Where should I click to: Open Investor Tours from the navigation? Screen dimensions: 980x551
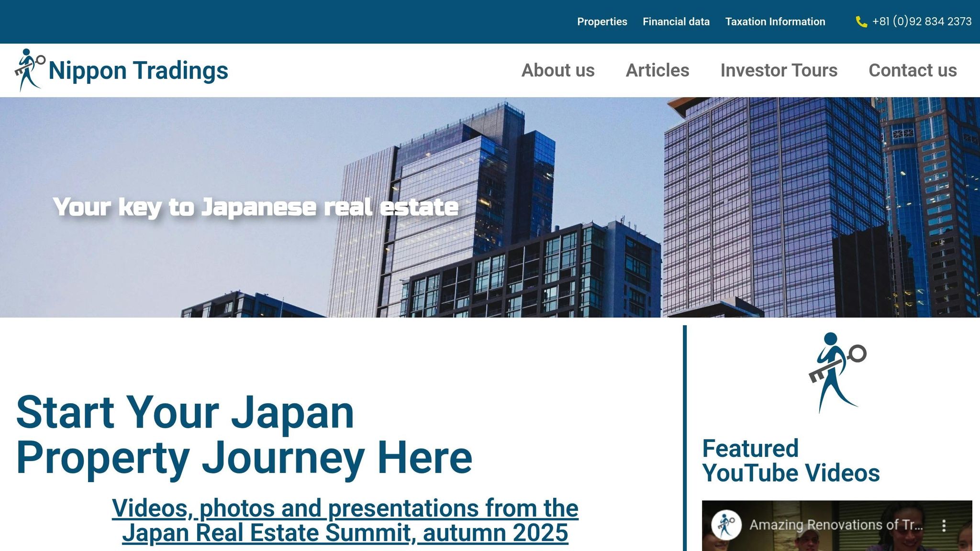779,70
